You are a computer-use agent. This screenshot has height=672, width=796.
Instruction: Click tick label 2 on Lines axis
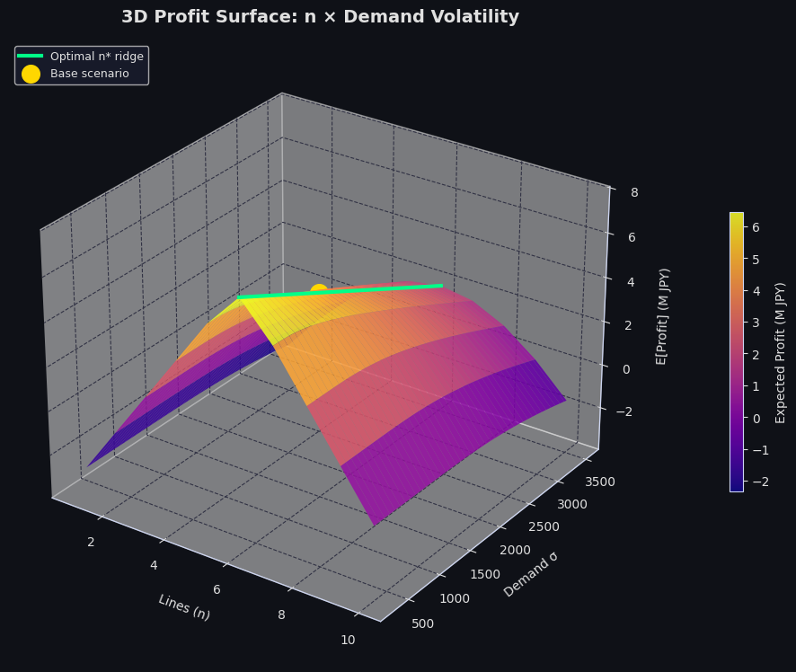click(92, 541)
